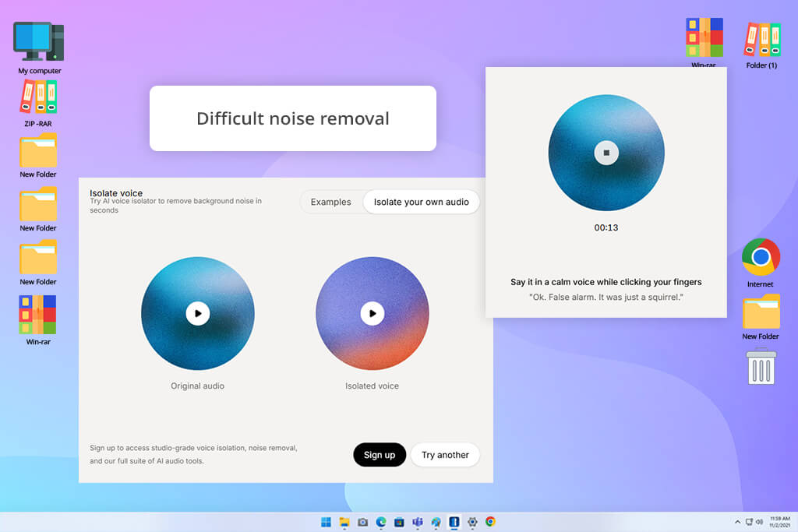The height and width of the screenshot is (532, 798).
Task: Click the Try another button
Action: point(445,455)
